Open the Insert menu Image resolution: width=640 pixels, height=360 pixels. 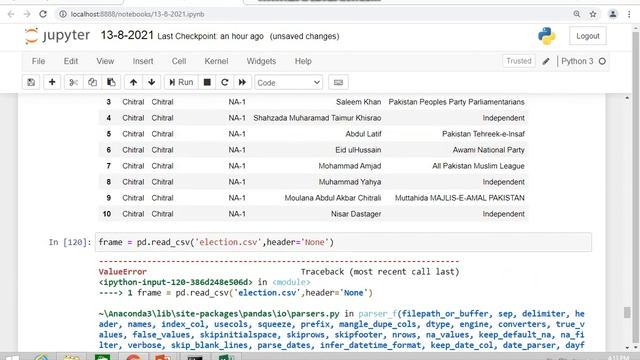click(143, 61)
